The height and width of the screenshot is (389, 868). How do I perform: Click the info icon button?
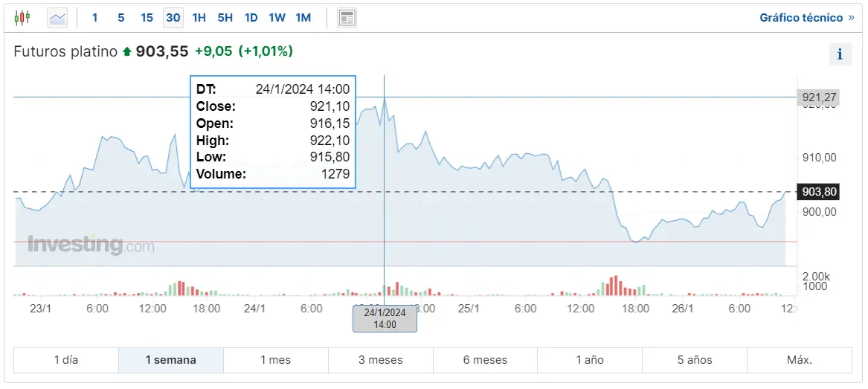click(840, 54)
